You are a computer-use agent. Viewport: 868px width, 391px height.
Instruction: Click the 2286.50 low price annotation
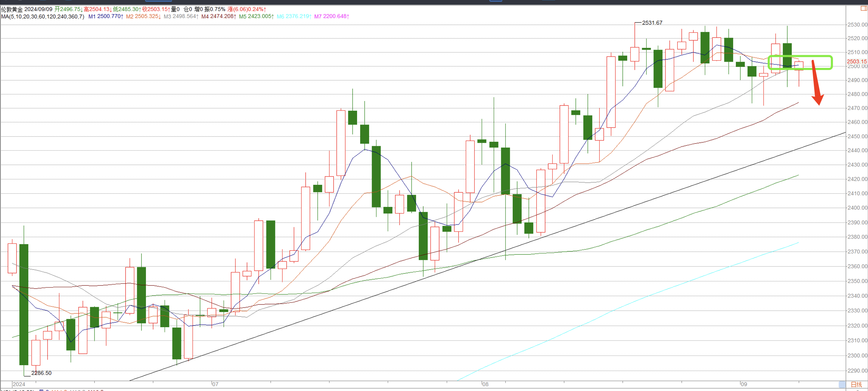pyautogui.click(x=41, y=373)
